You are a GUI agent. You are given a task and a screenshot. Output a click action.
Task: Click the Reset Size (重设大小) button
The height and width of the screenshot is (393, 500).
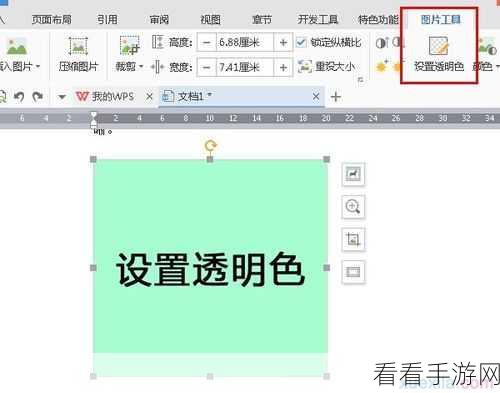tap(326, 67)
